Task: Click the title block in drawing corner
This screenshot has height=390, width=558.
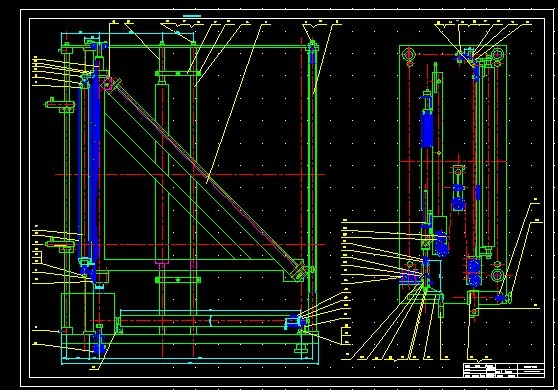Action: pyautogui.click(x=504, y=370)
